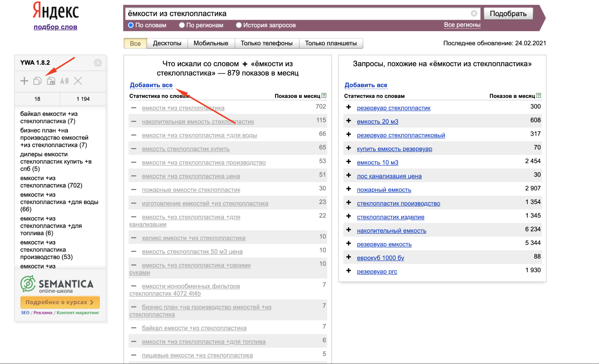Click the YWA plus add icon
The height and width of the screenshot is (364, 599).
point(24,81)
